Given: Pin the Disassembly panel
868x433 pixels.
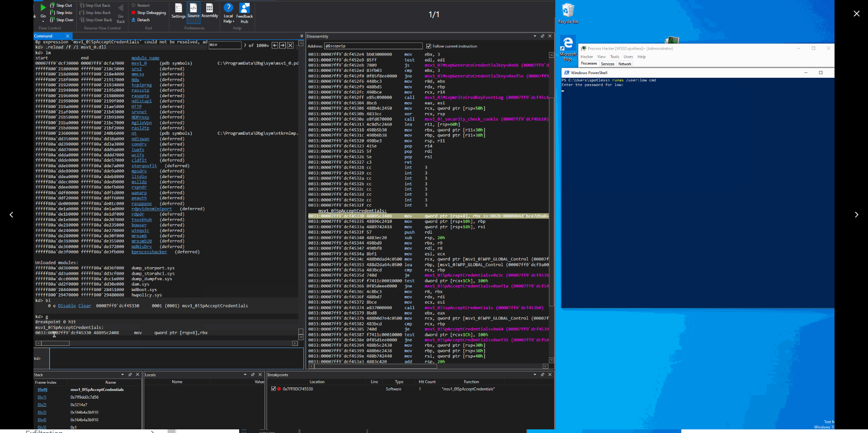Looking at the screenshot, I should pyautogui.click(x=542, y=36).
